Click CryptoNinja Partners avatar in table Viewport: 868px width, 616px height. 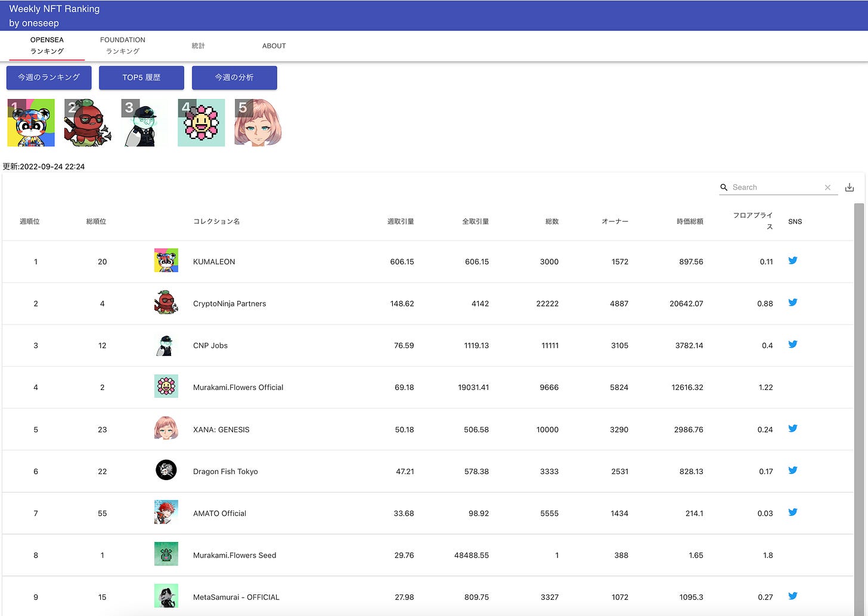[166, 303]
